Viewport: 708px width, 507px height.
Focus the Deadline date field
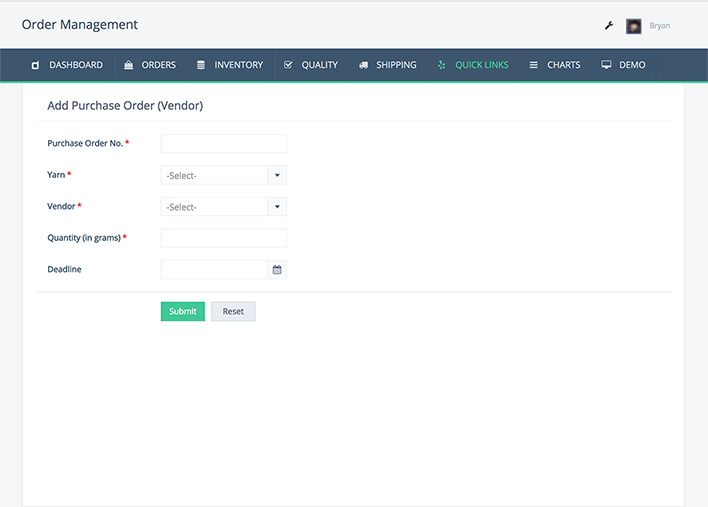point(214,270)
